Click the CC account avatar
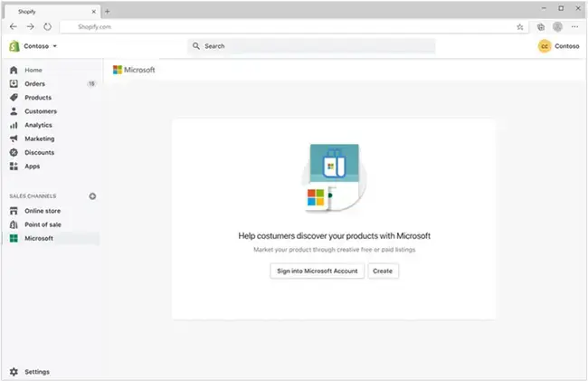 544,46
